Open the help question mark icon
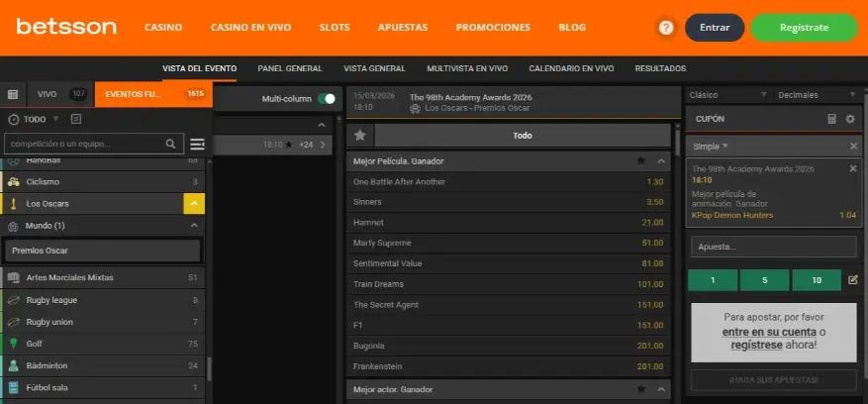The image size is (868, 404). [666, 28]
